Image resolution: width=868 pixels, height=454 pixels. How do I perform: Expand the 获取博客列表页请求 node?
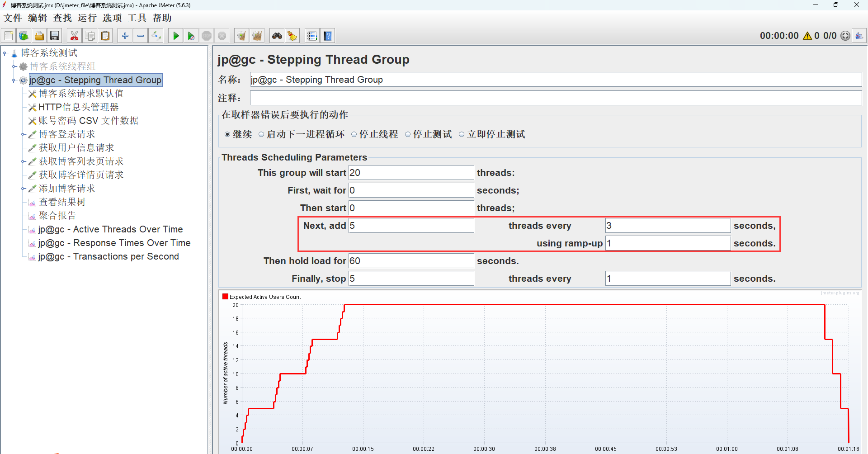(x=23, y=161)
